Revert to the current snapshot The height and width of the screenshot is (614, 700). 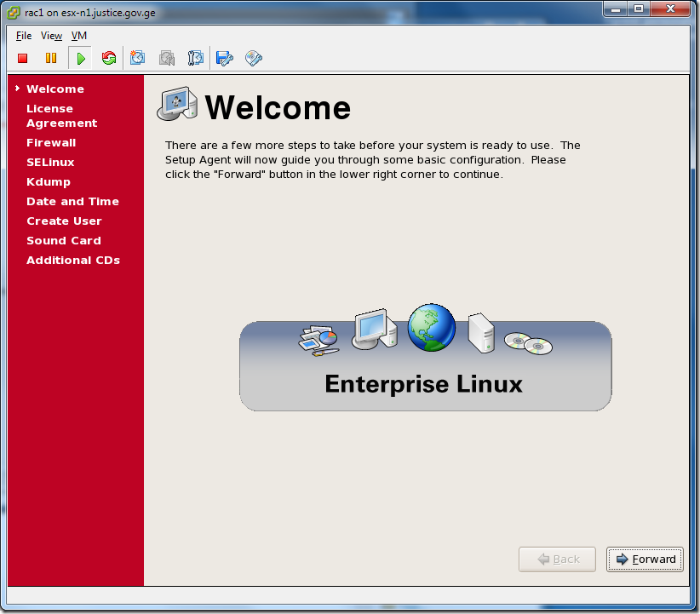(166, 58)
